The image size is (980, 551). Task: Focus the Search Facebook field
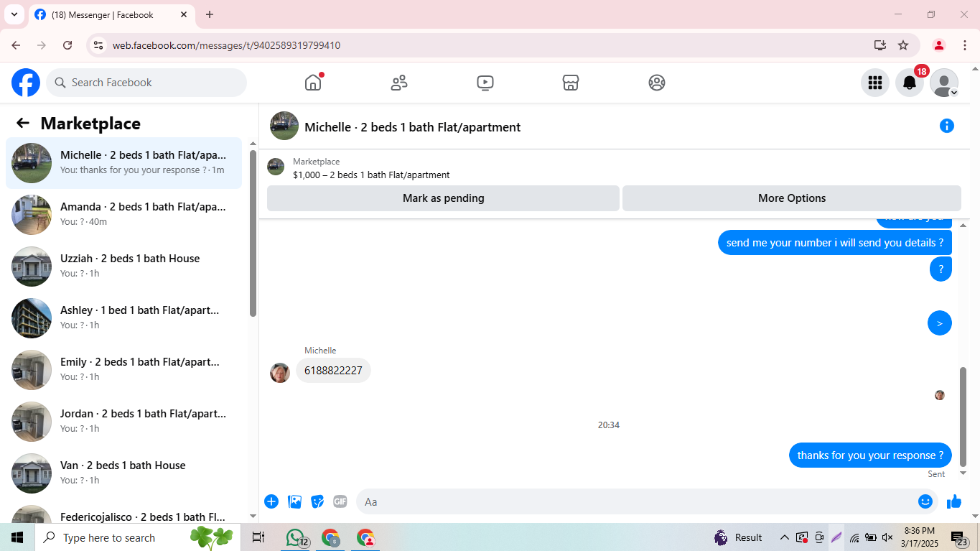point(146,83)
